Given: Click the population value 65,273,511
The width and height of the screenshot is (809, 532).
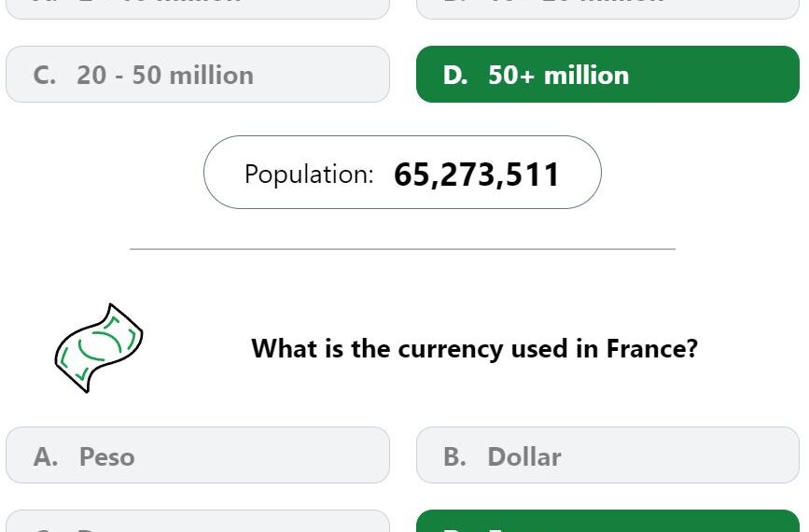Looking at the screenshot, I should [x=476, y=175].
